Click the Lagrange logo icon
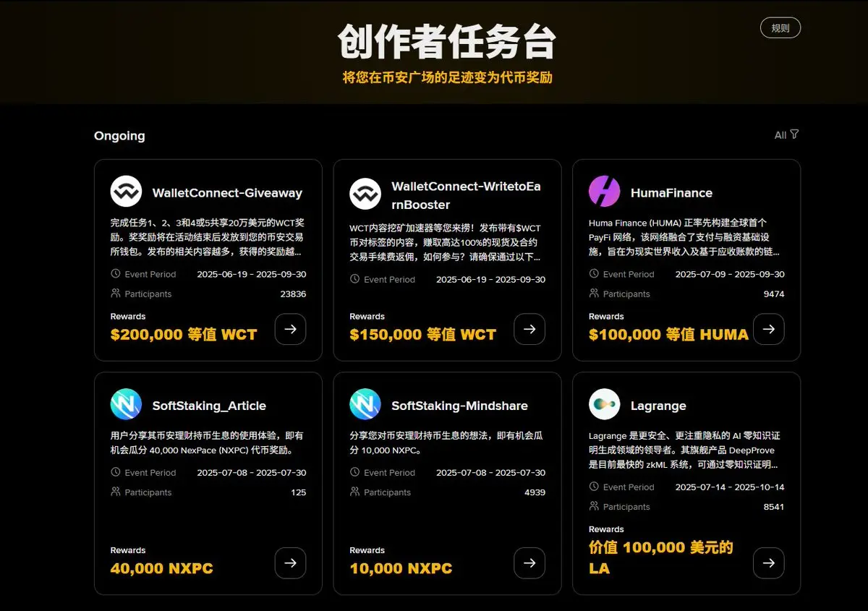Viewport: 868px width, 611px height. 605,404
